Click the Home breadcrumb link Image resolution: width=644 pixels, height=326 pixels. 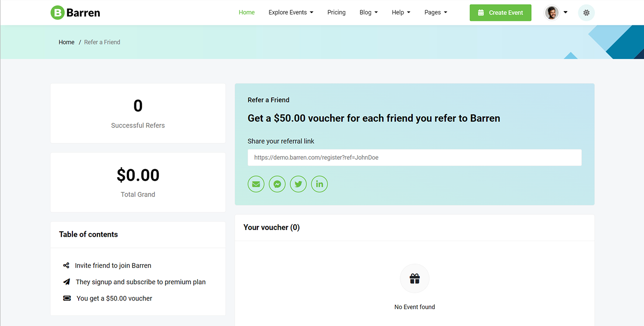66,42
